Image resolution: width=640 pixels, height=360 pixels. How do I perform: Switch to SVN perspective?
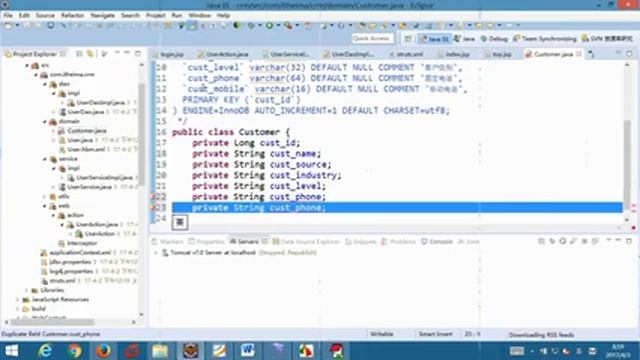(607, 39)
